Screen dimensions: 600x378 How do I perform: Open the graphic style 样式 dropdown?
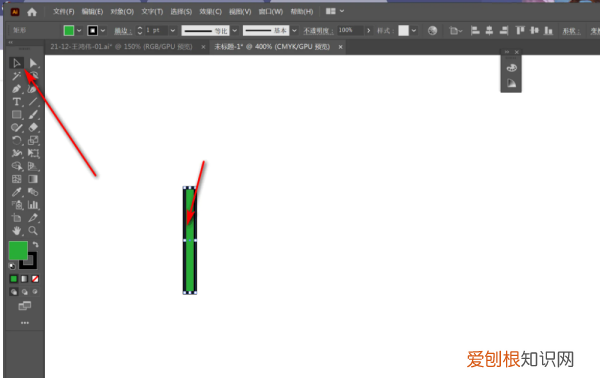point(414,31)
